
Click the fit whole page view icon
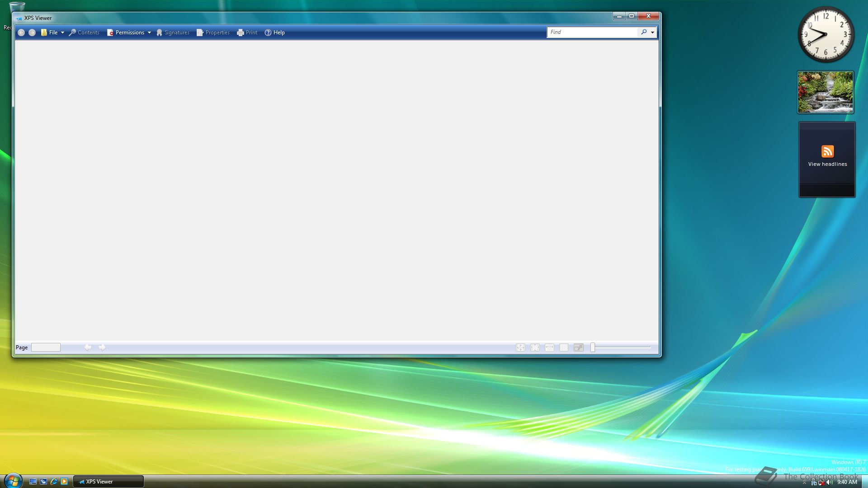[535, 347]
